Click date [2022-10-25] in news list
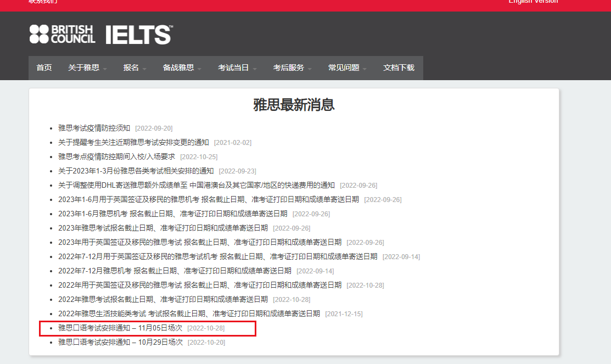 click(199, 157)
